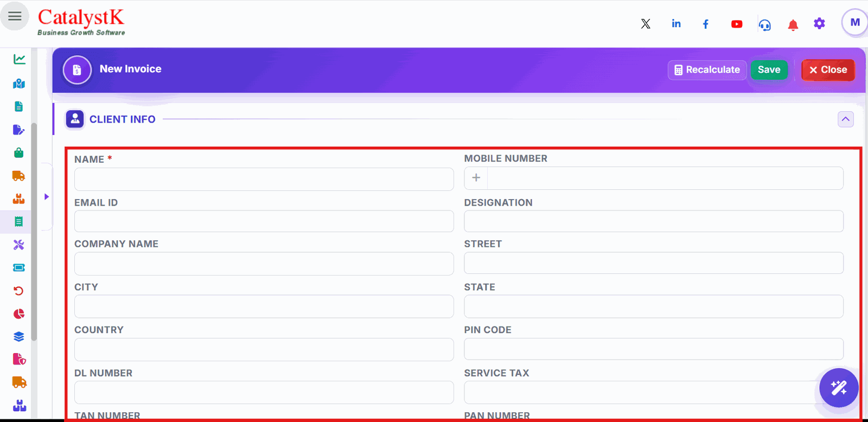
Task: Click into the Designation field
Action: [x=654, y=221]
